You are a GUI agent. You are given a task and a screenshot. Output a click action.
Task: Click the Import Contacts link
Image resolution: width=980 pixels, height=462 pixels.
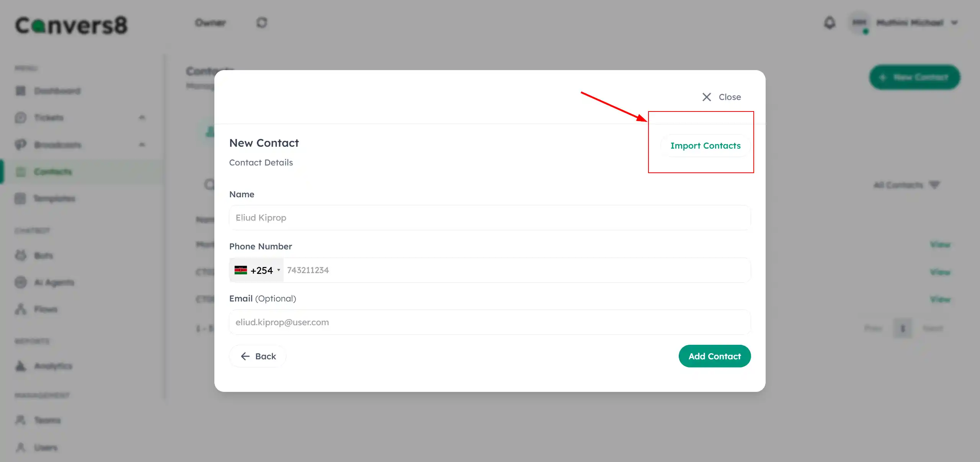[x=706, y=146]
